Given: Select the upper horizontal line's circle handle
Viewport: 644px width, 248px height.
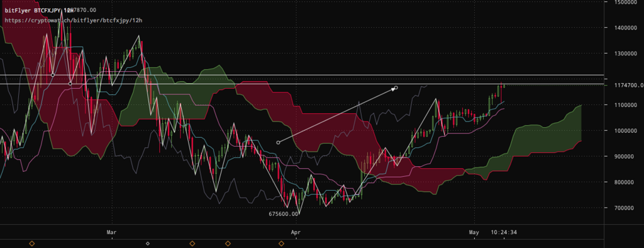Looking at the screenshot, I should click(53, 75).
